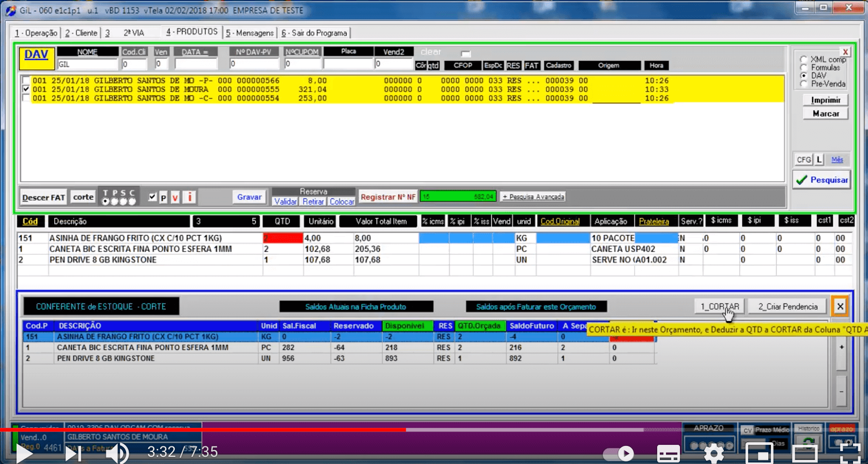Click the red video progress bar
Screen dimensions: 868x464
click(x=203, y=430)
